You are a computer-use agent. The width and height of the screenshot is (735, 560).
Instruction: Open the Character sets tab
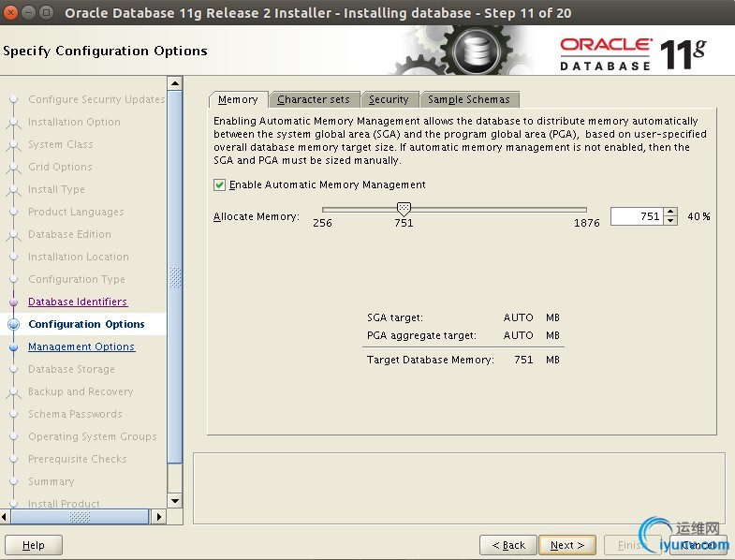point(314,99)
